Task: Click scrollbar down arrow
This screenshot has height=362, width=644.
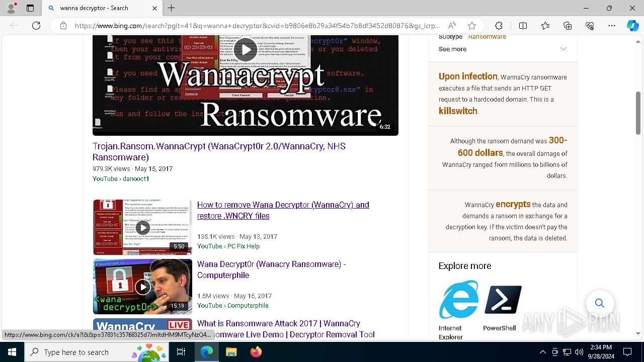Action: (638, 333)
